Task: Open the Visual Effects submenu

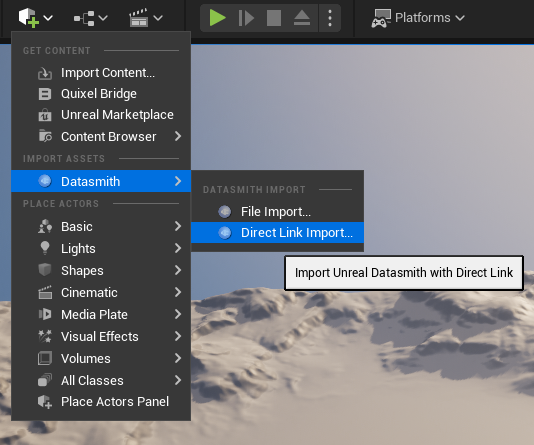Action: [x=101, y=336]
